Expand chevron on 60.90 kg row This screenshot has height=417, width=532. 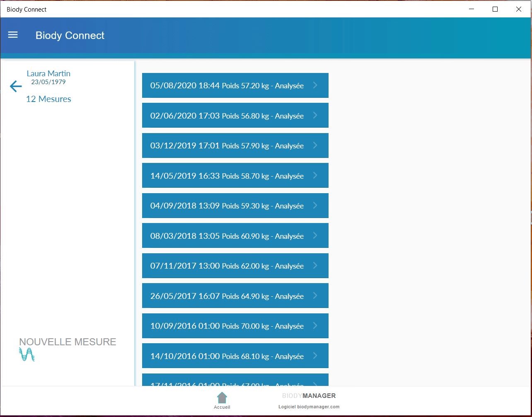coord(315,235)
